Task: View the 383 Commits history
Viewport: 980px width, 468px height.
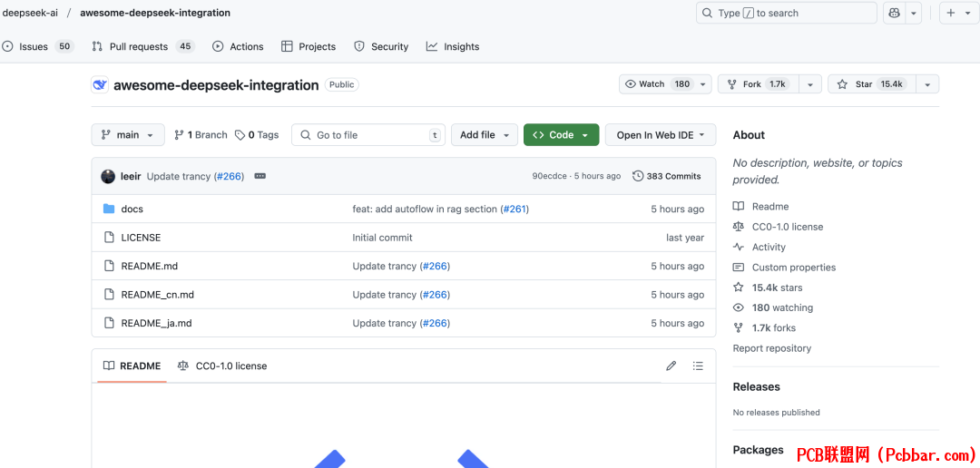Action: 667,176
